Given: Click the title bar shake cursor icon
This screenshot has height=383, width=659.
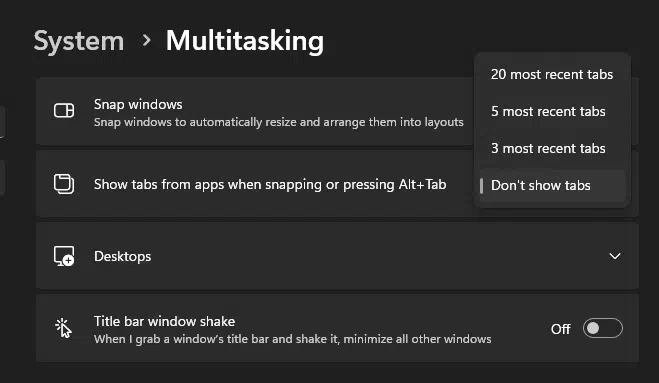Looking at the screenshot, I should pyautogui.click(x=63, y=328).
